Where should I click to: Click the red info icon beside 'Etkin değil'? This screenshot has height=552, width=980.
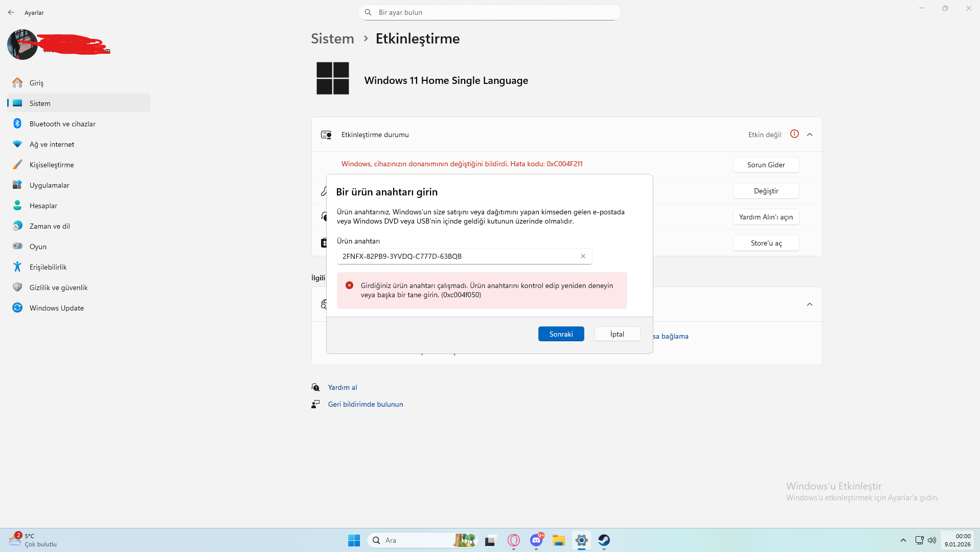(794, 134)
